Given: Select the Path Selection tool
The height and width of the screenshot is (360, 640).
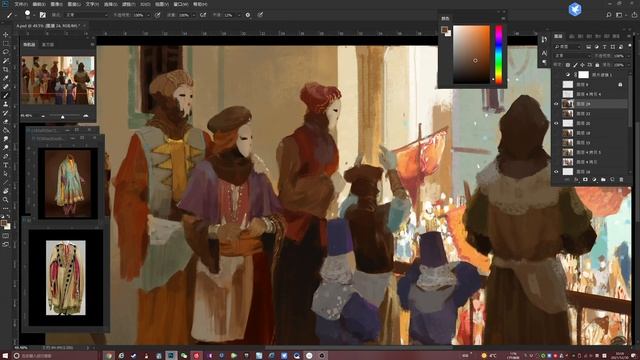Looking at the screenshot, I should 6,173.
